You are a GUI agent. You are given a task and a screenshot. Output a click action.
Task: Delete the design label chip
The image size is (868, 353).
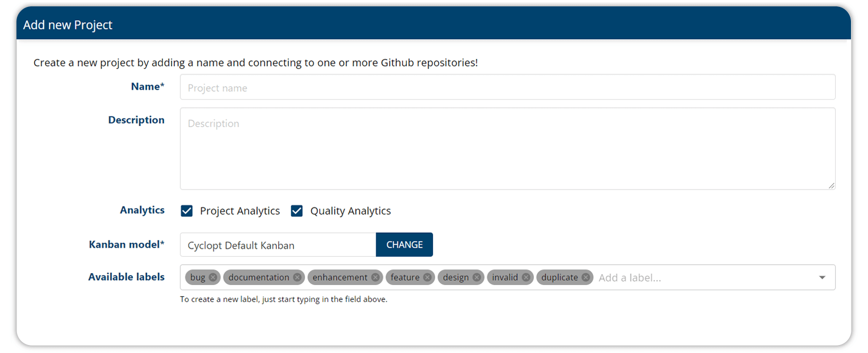[477, 278]
